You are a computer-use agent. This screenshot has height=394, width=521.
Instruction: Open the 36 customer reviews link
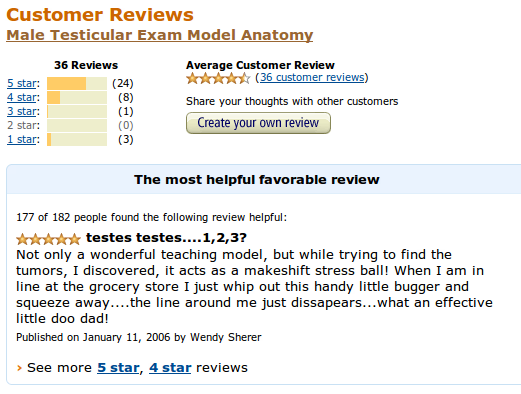click(x=312, y=77)
